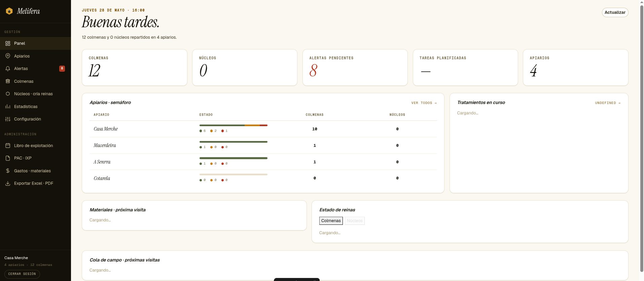Click the Estadísticas bar chart icon

tap(8, 106)
